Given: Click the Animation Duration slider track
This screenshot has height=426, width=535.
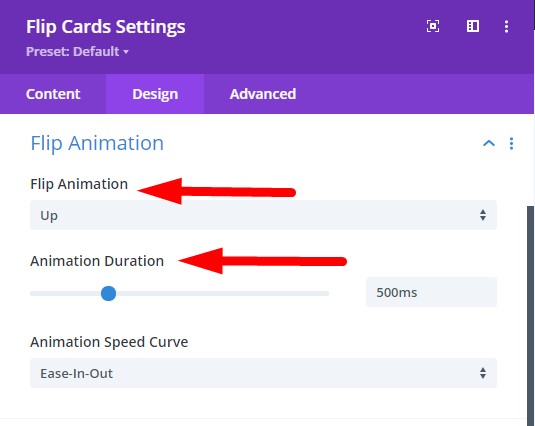Looking at the screenshot, I should point(179,293).
